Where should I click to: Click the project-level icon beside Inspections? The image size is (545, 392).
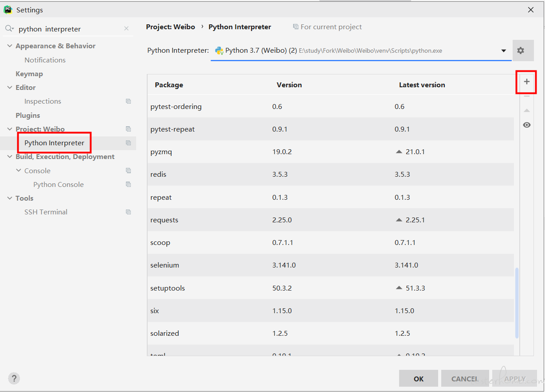(128, 101)
